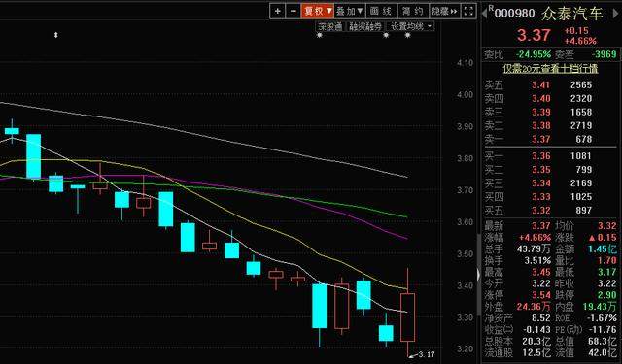Open the 复权 dropdown

coord(317,11)
